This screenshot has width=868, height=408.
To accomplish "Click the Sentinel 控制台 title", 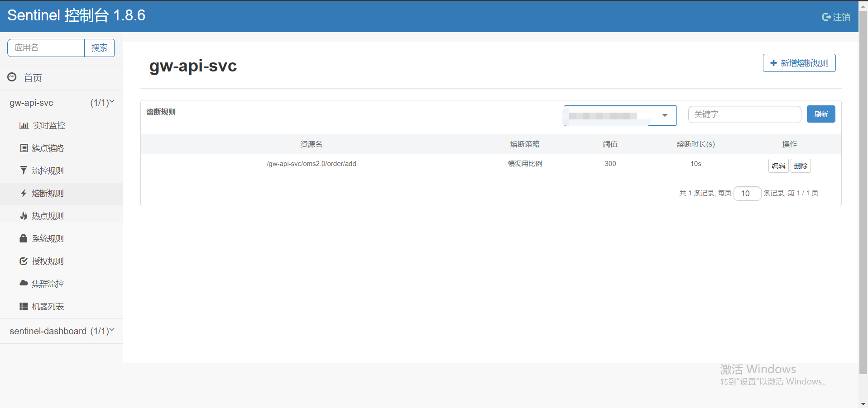I will tap(76, 15).
